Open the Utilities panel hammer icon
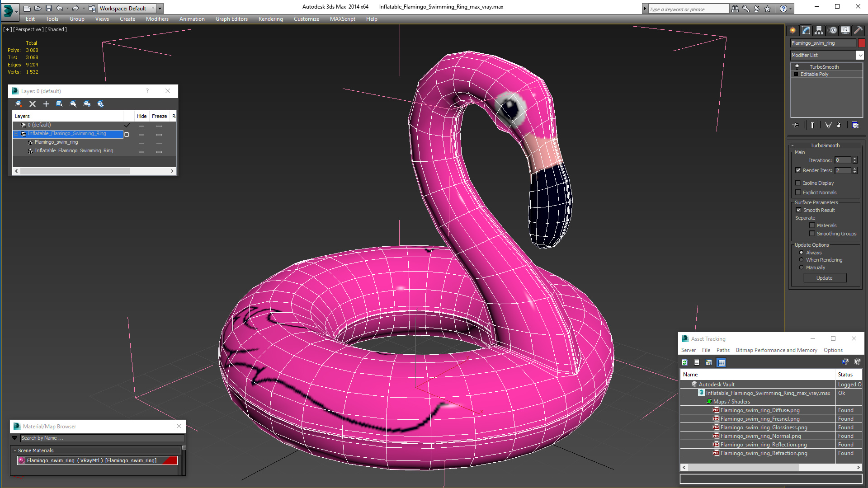The image size is (868, 488). pos(858,30)
